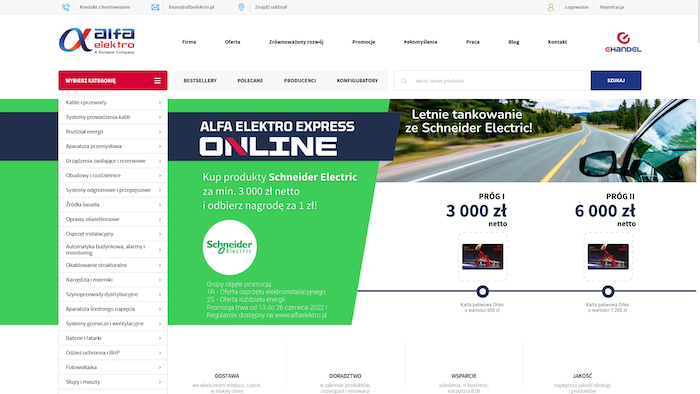Click the envelope email icon in top bar
Screen dimensions: 700x394
[x=155, y=7]
